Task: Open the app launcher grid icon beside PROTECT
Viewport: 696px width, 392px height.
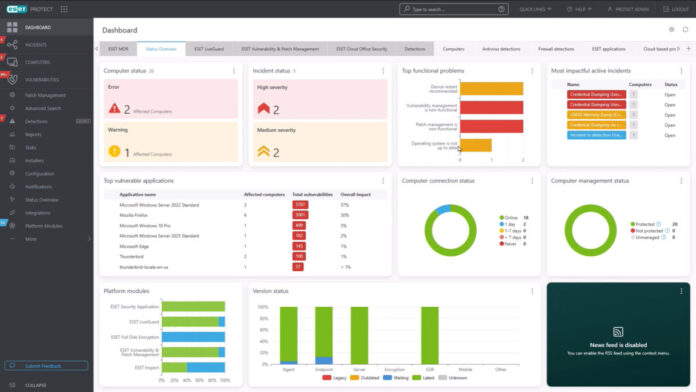Action: coord(64,9)
